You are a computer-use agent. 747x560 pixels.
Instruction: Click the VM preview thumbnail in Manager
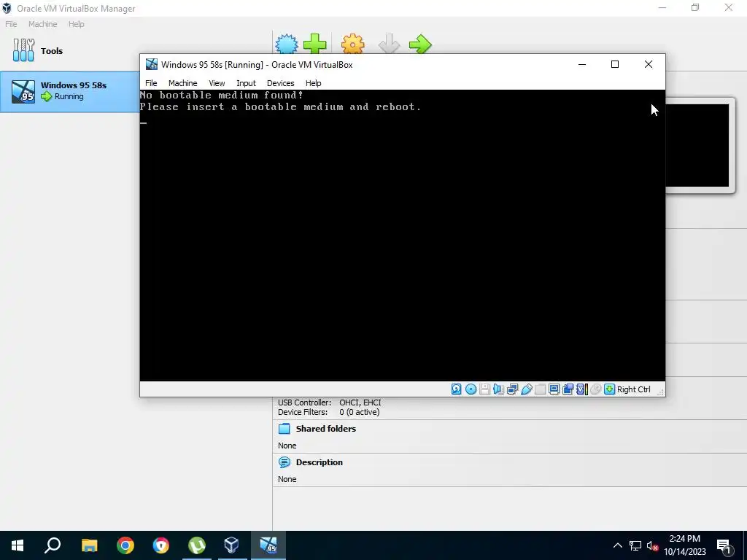click(697, 145)
